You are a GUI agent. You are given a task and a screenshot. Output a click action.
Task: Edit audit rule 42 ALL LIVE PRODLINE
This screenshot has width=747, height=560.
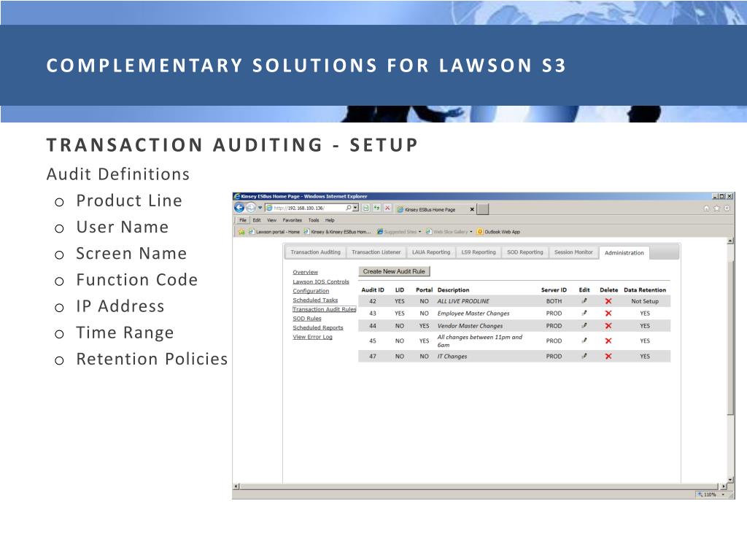click(x=584, y=301)
